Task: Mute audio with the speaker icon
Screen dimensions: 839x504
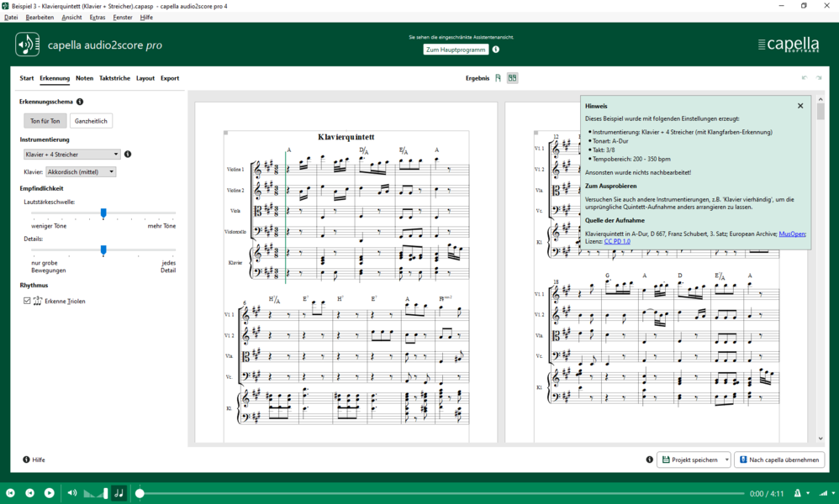Action: 72,493
